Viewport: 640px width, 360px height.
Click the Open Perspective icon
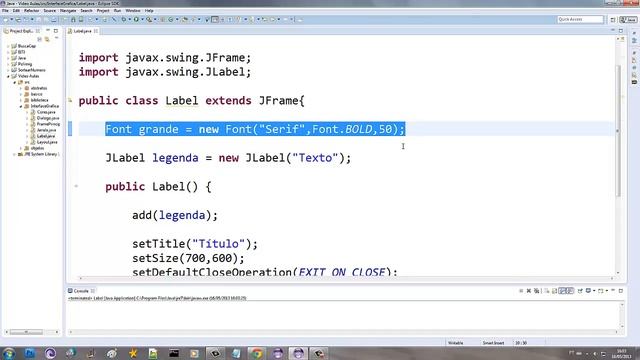(x=613, y=20)
